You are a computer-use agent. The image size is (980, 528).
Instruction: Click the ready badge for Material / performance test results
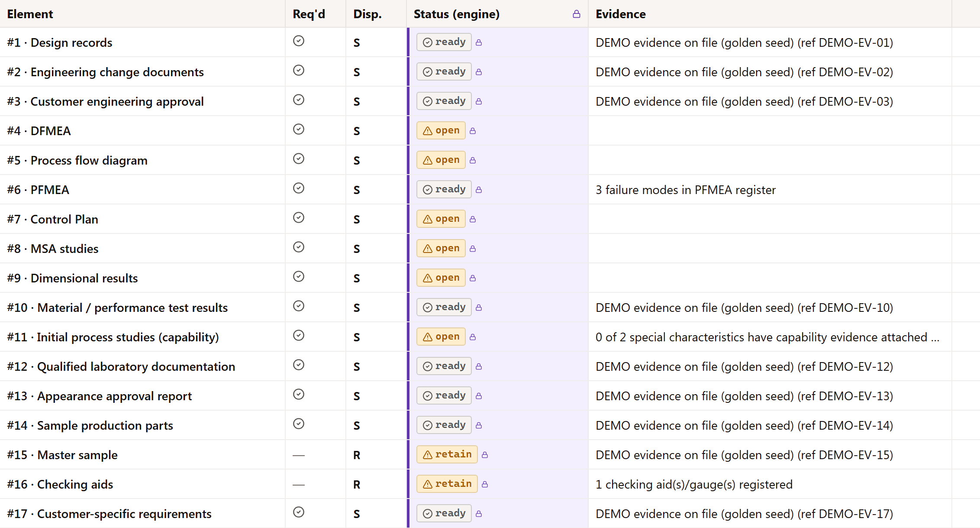tap(444, 307)
